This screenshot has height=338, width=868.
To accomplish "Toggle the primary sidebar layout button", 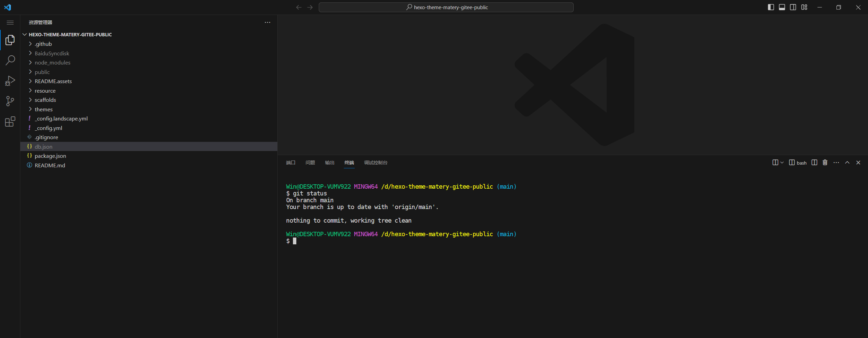I will pos(771,7).
